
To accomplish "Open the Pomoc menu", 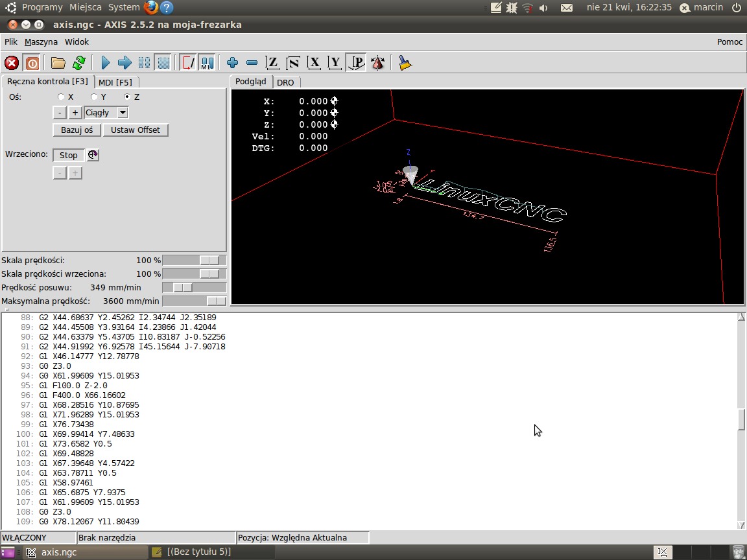I will point(729,42).
